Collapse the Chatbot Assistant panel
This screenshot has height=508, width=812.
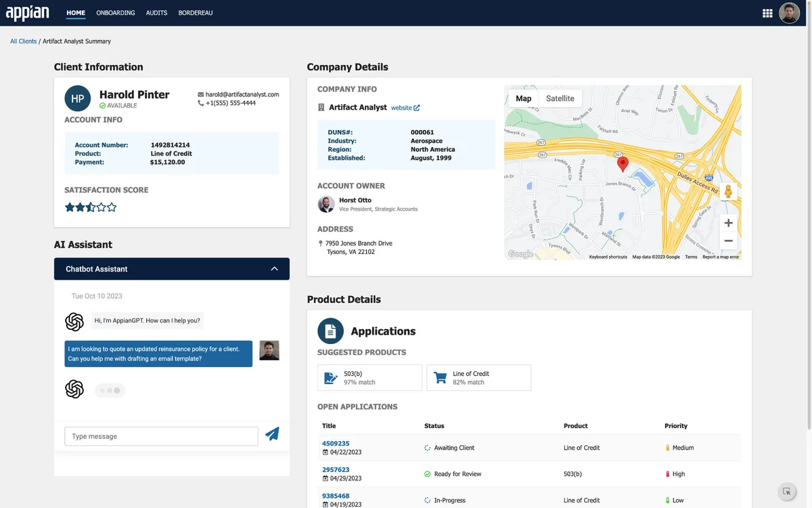274,269
